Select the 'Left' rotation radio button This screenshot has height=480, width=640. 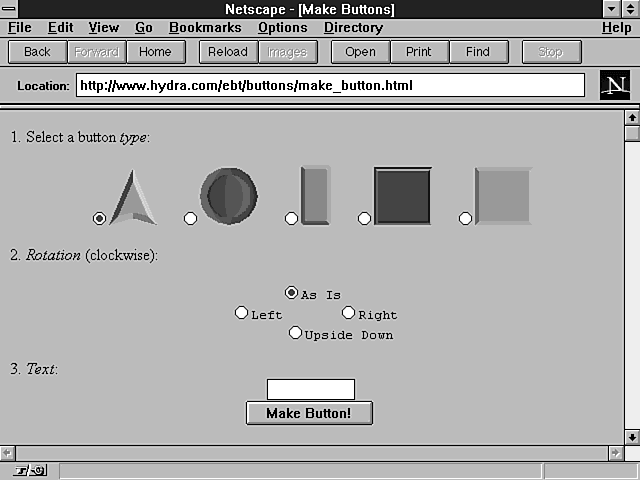[x=241, y=313]
